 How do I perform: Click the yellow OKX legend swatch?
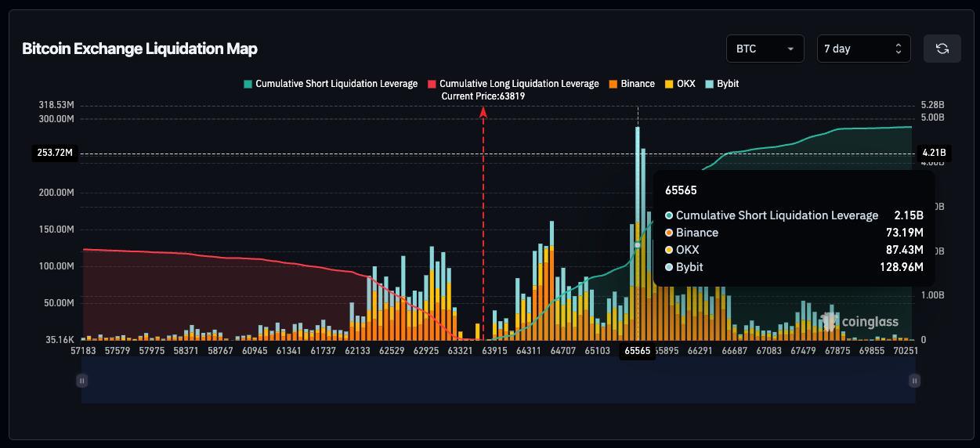(669, 84)
